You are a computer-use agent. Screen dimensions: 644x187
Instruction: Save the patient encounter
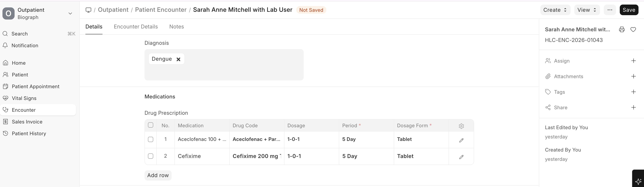[x=629, y=10]
